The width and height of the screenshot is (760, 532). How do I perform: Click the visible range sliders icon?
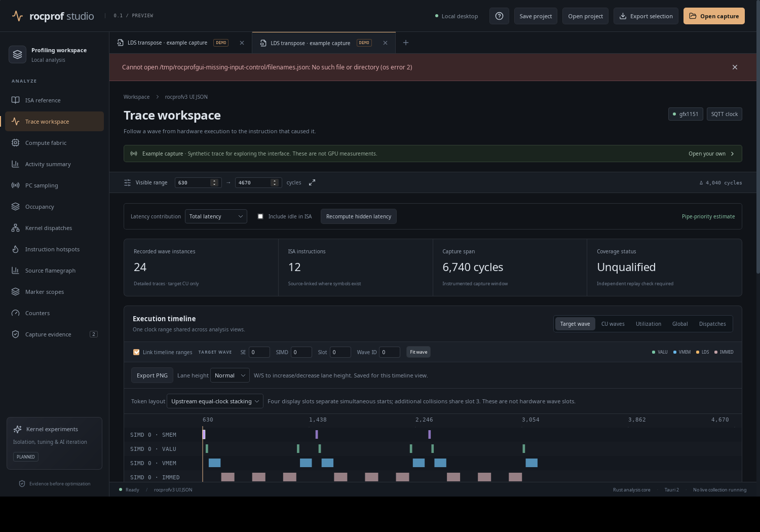(x=128, y=182)
